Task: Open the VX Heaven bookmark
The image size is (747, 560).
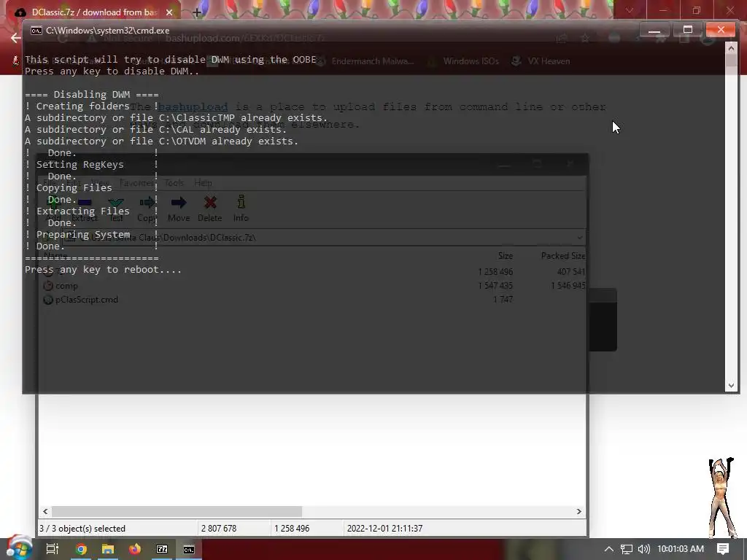Action: click(541, 61)
